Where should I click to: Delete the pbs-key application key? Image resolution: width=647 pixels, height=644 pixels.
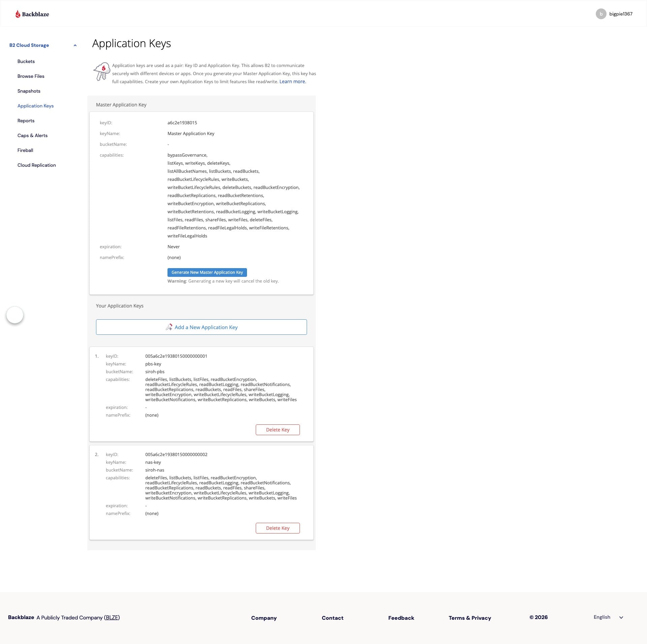point(277,430)
